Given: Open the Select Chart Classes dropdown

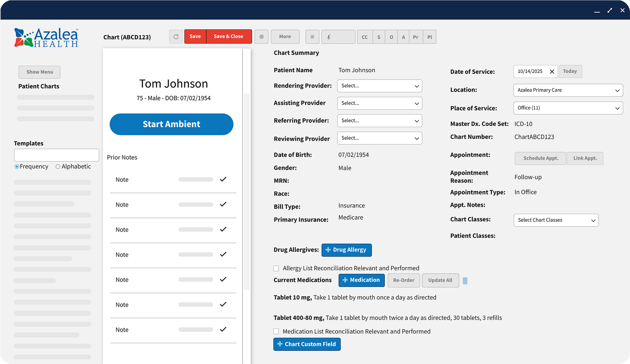Looking at the screenshot, I should [x=555, y=220].
